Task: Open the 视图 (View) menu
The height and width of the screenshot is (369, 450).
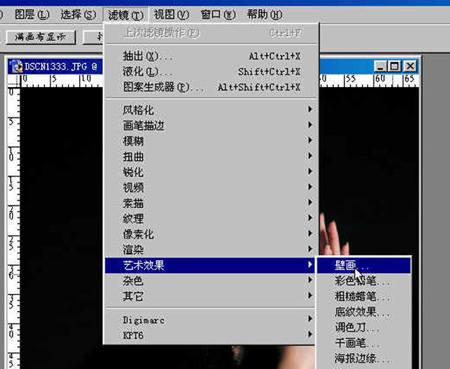Action: point(171,14)
